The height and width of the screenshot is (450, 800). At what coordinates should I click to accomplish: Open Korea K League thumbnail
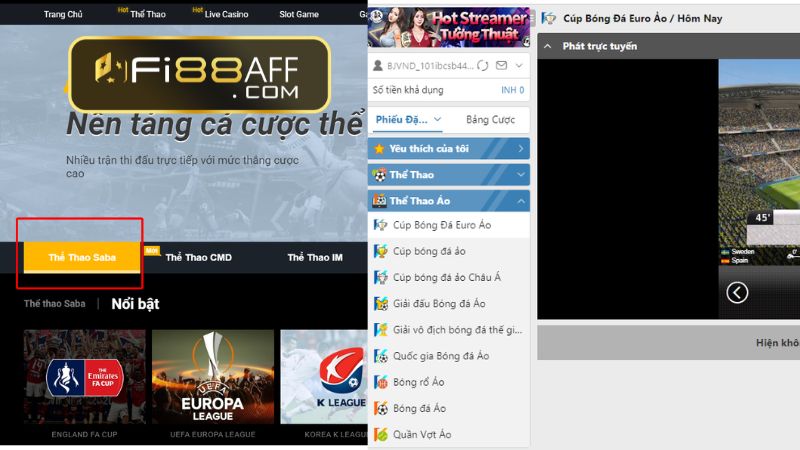point(324,377)
